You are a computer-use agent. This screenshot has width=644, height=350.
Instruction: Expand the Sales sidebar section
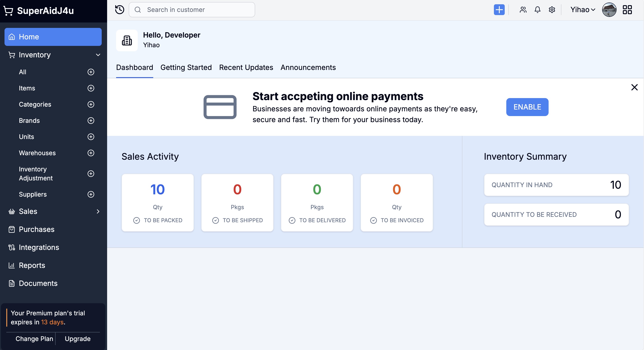[98, 211]
